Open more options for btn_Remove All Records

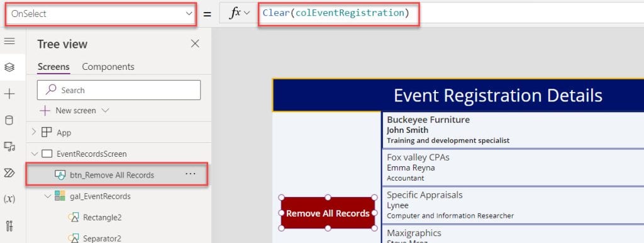190,174
